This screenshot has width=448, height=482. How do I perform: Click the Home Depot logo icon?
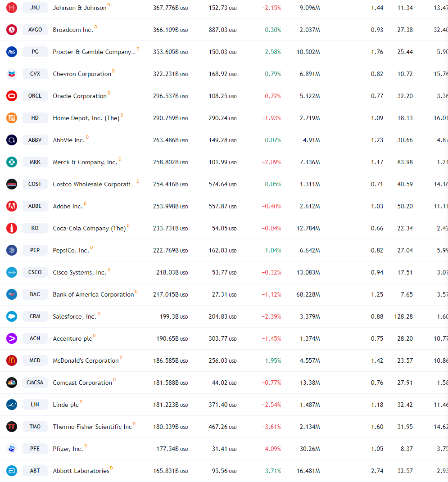(12, 118)
